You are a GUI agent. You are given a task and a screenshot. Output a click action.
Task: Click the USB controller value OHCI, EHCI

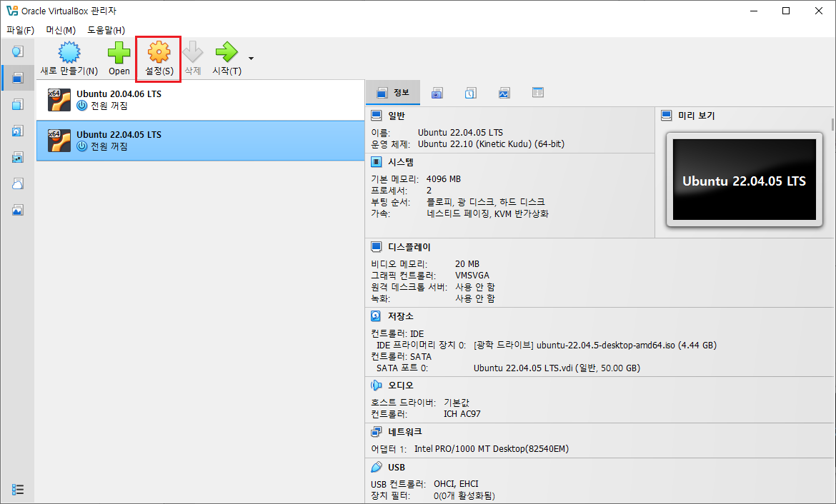pos(456,484)
